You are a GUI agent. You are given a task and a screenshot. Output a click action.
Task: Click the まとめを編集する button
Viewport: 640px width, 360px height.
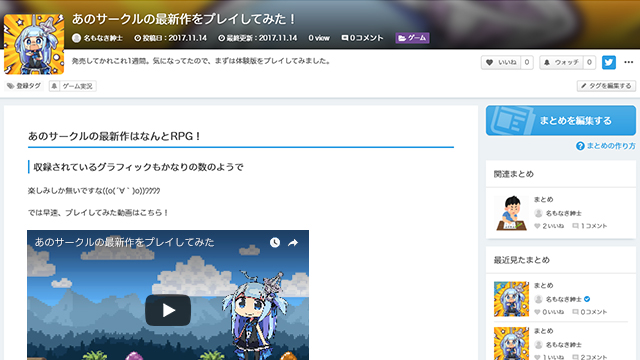[560, 120]
